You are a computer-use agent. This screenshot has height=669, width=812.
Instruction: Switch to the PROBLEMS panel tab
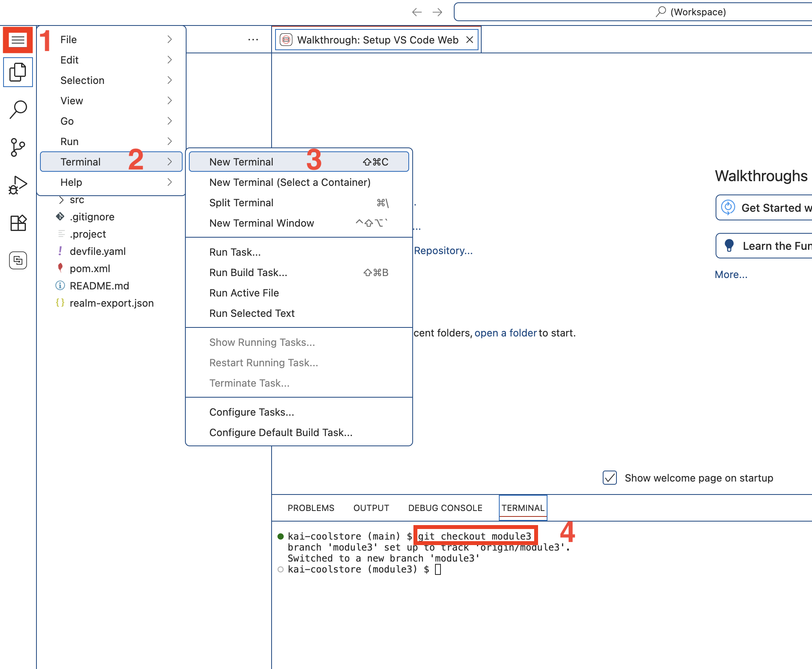point(311,508)
